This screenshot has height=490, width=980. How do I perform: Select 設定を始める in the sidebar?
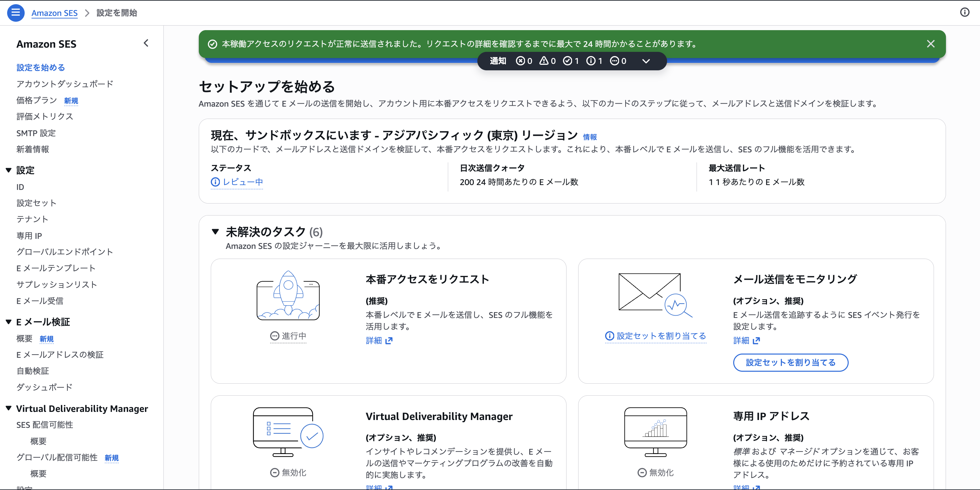(x=41, y=68)
